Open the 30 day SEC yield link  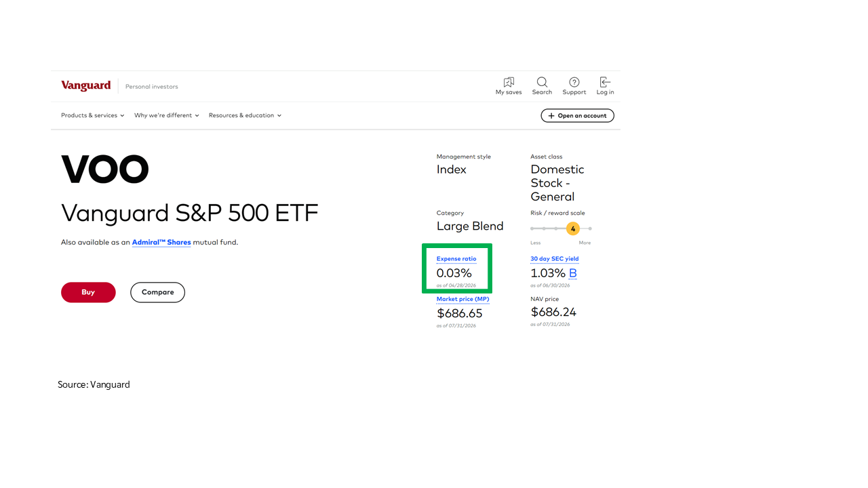pos(555,259)
